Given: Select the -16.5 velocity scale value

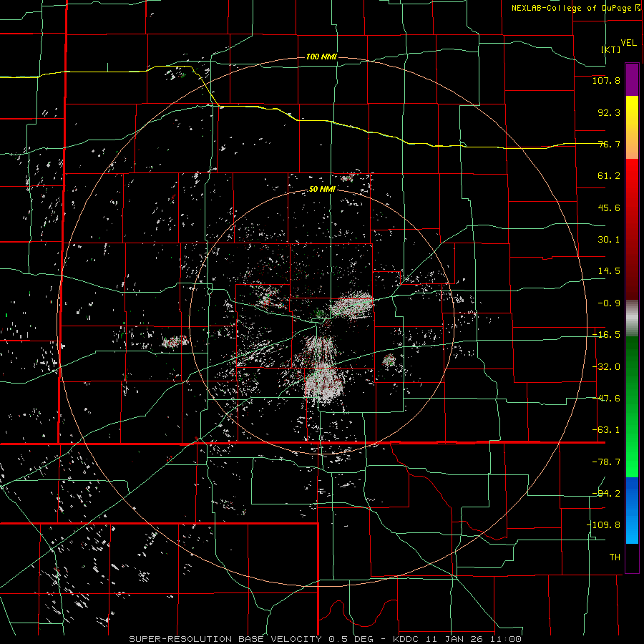Looking at the screenshot, I should point(606,335).
